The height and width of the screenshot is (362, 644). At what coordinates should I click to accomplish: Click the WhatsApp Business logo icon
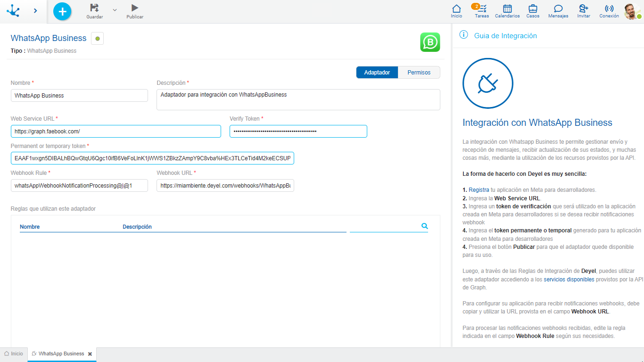coord(430,42)
